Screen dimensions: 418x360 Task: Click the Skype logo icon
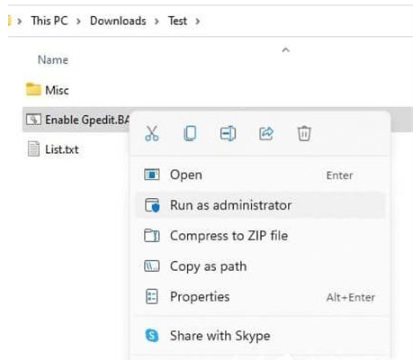click(x=152, y=335)
